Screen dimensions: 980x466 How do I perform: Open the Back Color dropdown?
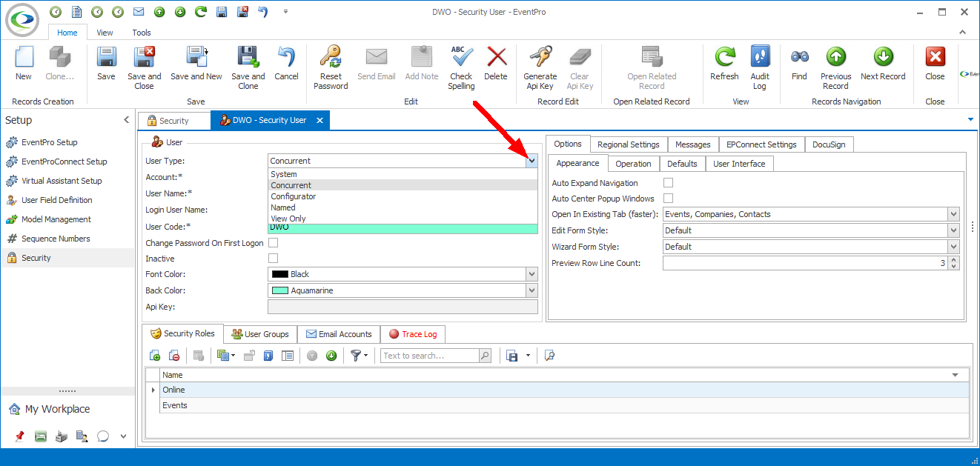click(532, 290)
